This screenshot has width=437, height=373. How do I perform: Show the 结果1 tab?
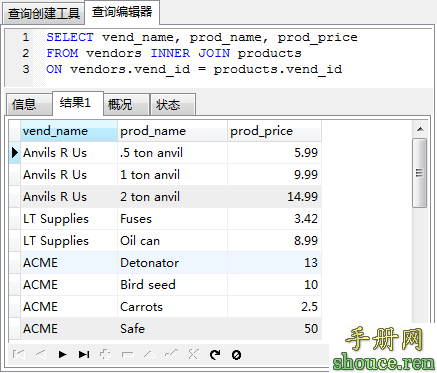(78, 103)
